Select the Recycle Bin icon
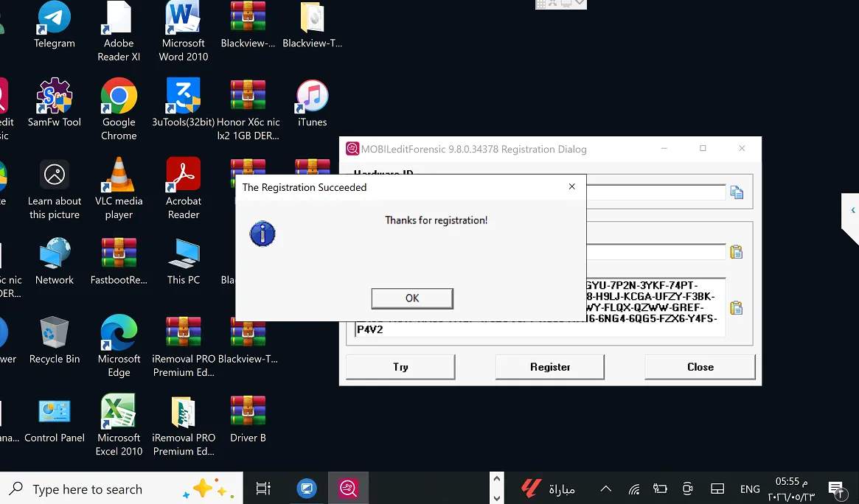This screenshot has height=504, width=859. coord(55,340)
